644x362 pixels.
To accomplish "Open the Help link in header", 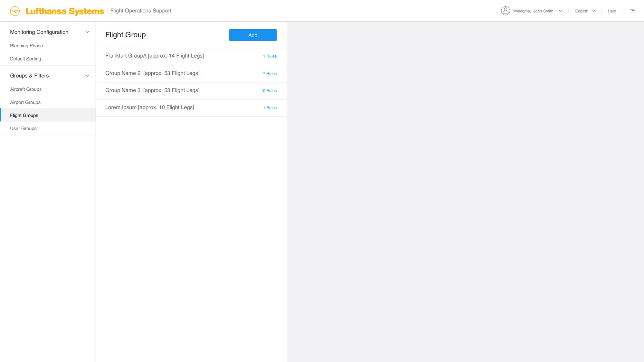I will [x=611, y=11].
